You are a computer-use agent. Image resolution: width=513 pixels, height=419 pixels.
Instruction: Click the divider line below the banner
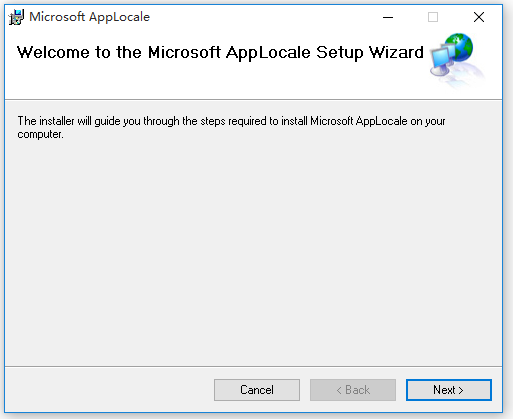253,99
